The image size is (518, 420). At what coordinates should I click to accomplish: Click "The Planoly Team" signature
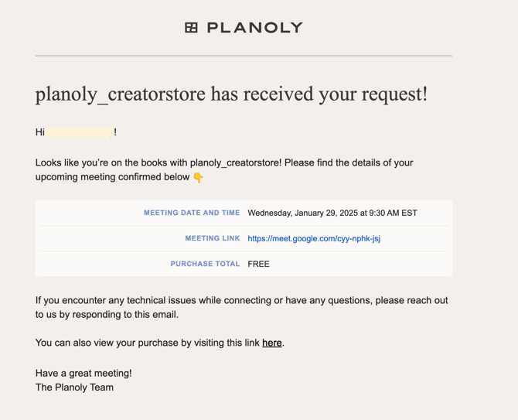pyautogui.click(x=74, y=387)
